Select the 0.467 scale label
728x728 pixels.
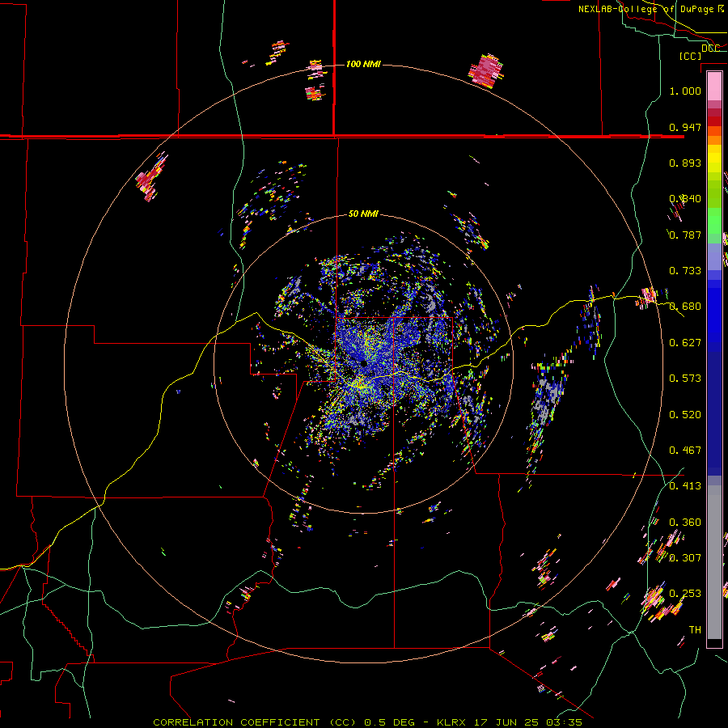(x=685, y=451)
